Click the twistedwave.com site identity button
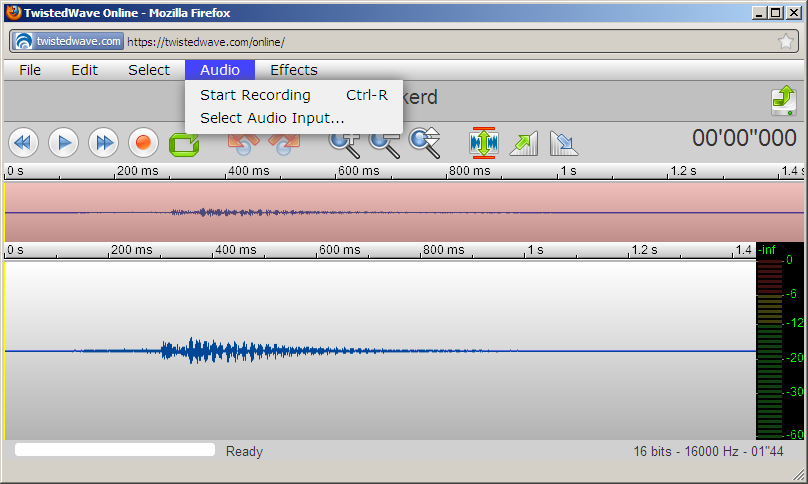The image size is (808, 484). [x=68, y=41]
